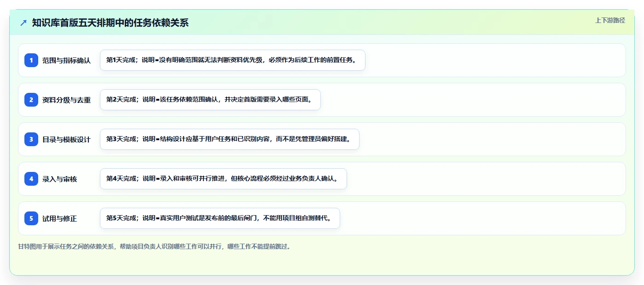Click the task name 目录与模板设计

point(66,139)
